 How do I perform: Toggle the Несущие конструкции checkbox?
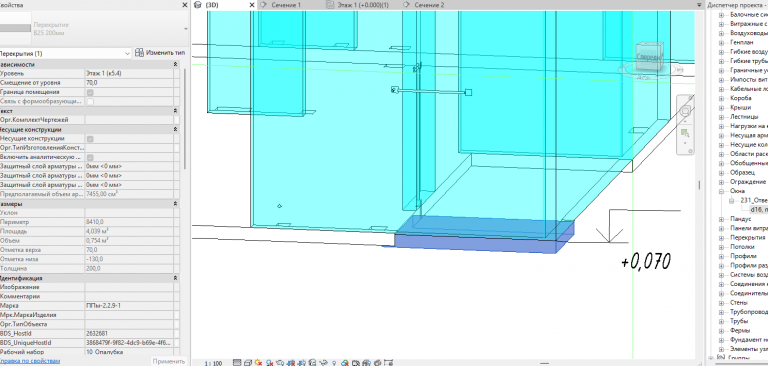[90, 139]
